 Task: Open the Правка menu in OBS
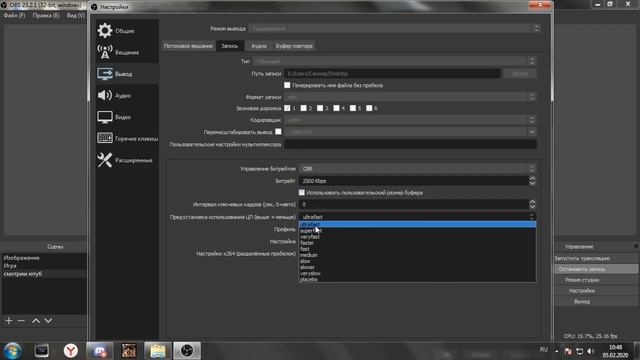[46, 16]
